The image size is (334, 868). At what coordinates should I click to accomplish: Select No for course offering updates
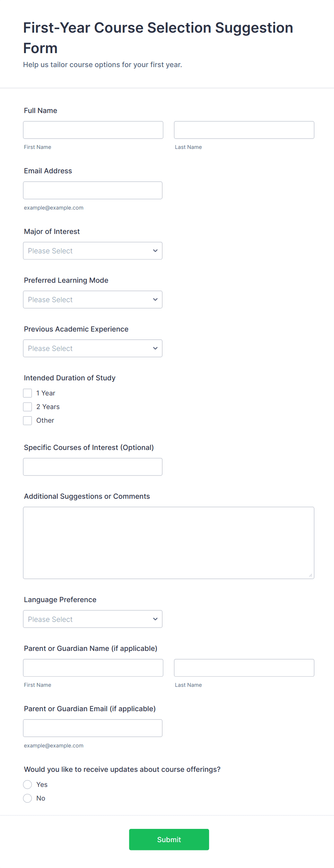[28, 798]
